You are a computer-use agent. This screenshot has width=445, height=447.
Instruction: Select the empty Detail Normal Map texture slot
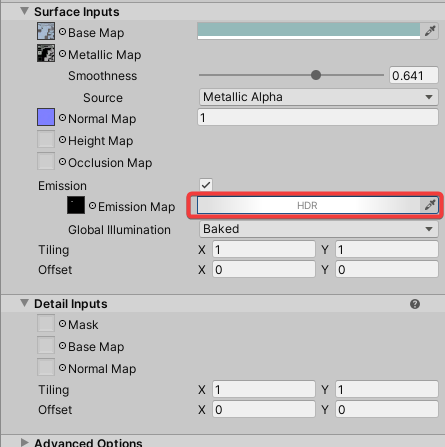[46, 367]
